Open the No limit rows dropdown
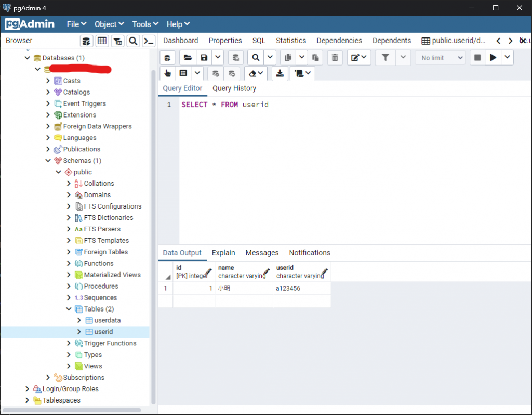532x415 pixels. (442, 58)
